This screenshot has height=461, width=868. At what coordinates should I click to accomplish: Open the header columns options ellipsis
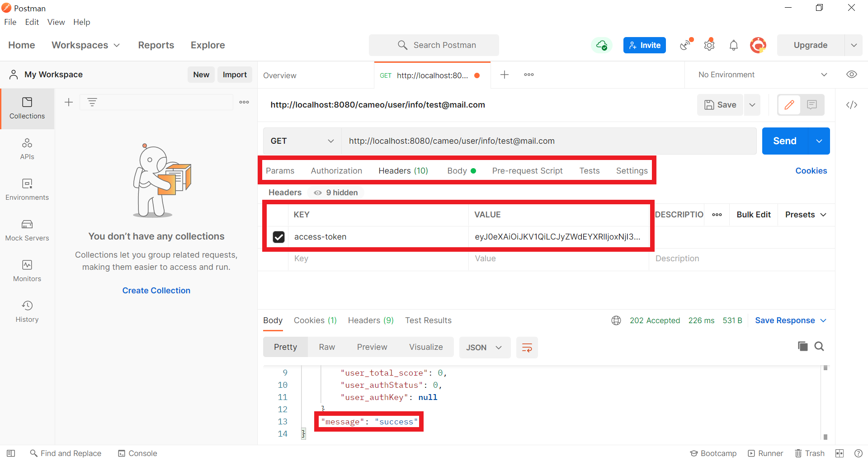(717, 215)
